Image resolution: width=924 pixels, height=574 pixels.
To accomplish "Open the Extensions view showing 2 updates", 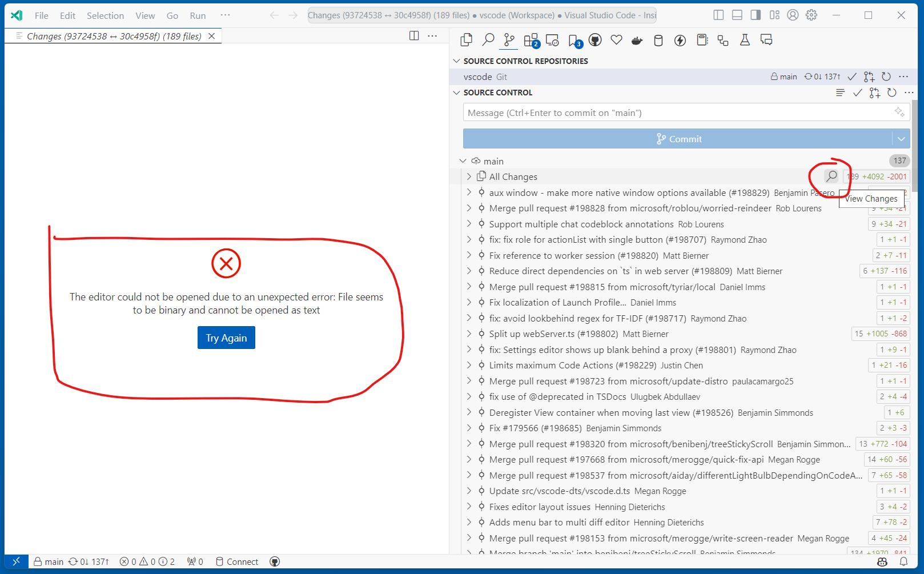I will coord(530,40).
